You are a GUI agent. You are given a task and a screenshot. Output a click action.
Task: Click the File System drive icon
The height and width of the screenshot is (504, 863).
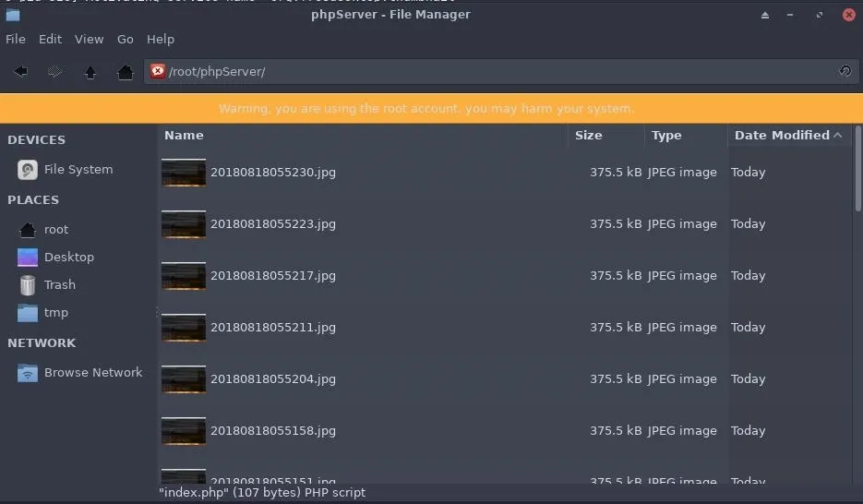[x=28, y=170]
